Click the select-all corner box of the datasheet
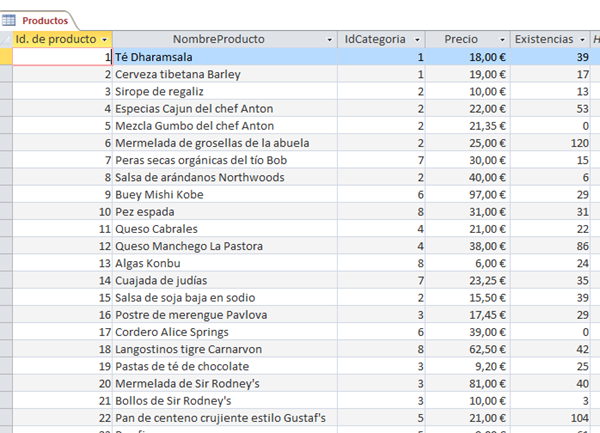The image size is (600, 433). coord(6,39)
